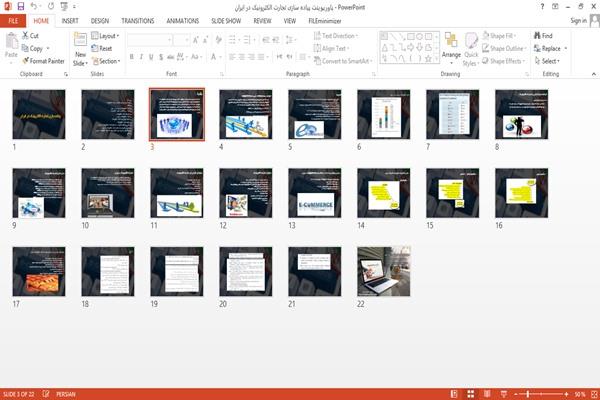
Task: Click Decrease Font Size icon
Action: tap(206, 40)
